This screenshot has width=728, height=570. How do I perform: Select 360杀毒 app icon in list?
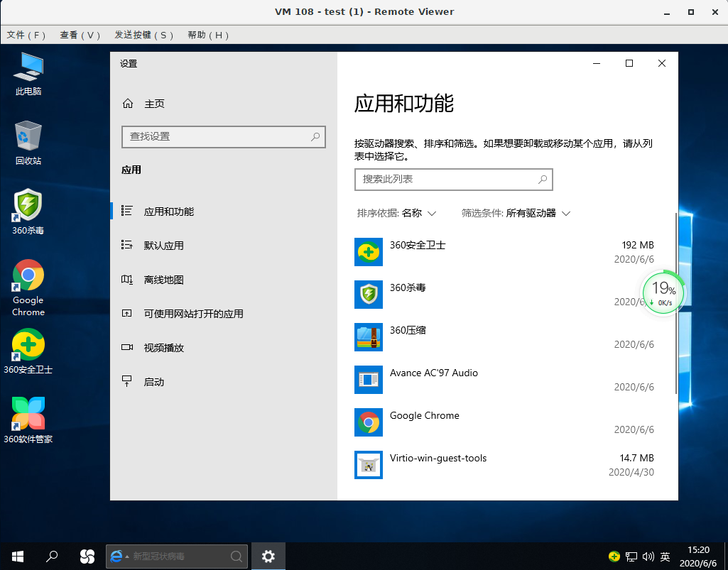click(369, 295)
